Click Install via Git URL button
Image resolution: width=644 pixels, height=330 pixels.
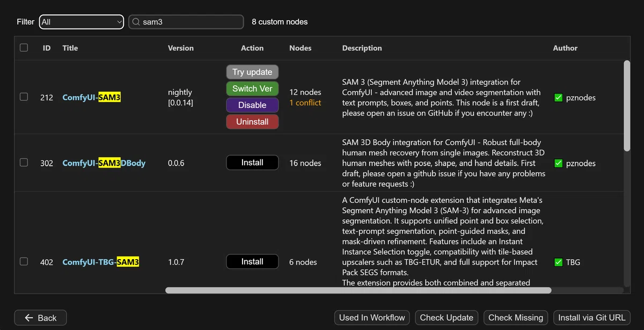coord(592,318)
